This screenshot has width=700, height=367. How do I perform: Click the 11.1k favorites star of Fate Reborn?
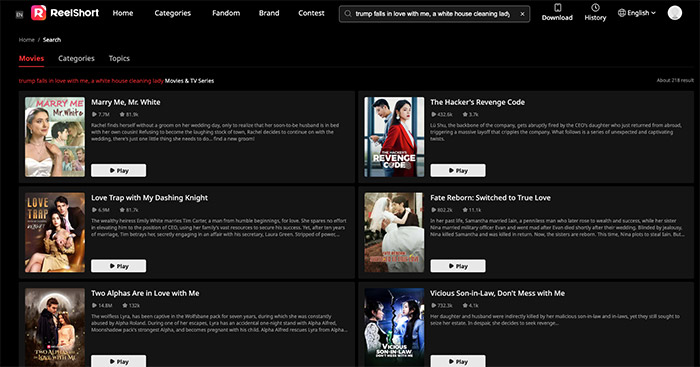471,210
